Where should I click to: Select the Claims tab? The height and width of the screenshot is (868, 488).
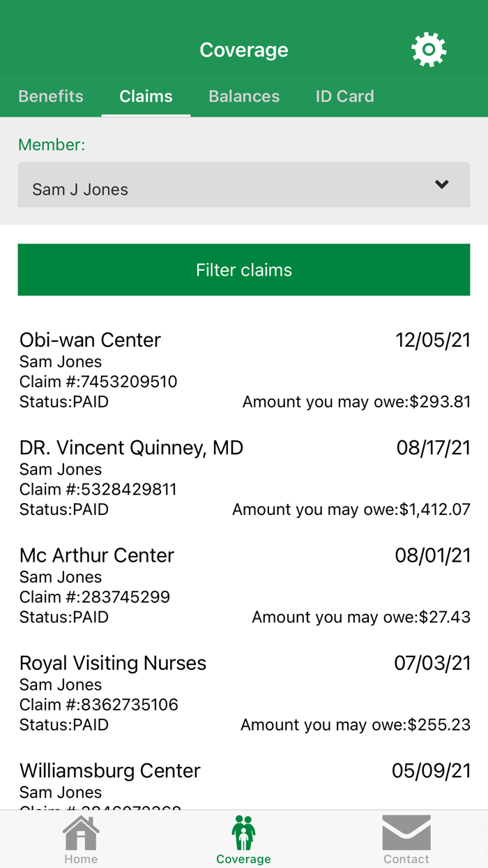pos(146,96)
